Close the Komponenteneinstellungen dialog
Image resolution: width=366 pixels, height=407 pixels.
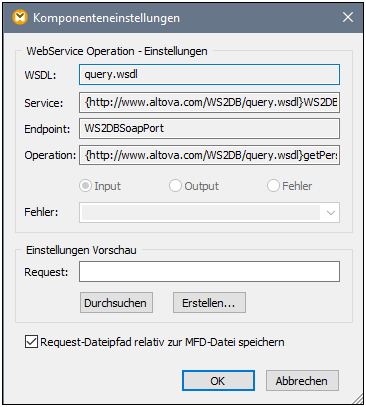[348, 17]
